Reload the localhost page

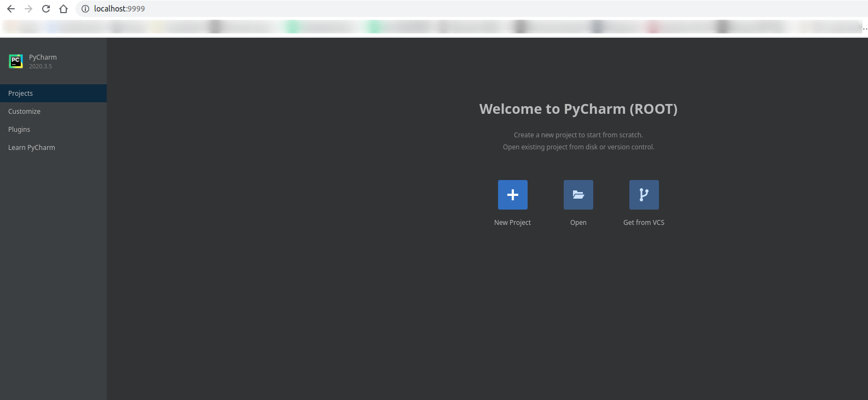coord(46,9)
